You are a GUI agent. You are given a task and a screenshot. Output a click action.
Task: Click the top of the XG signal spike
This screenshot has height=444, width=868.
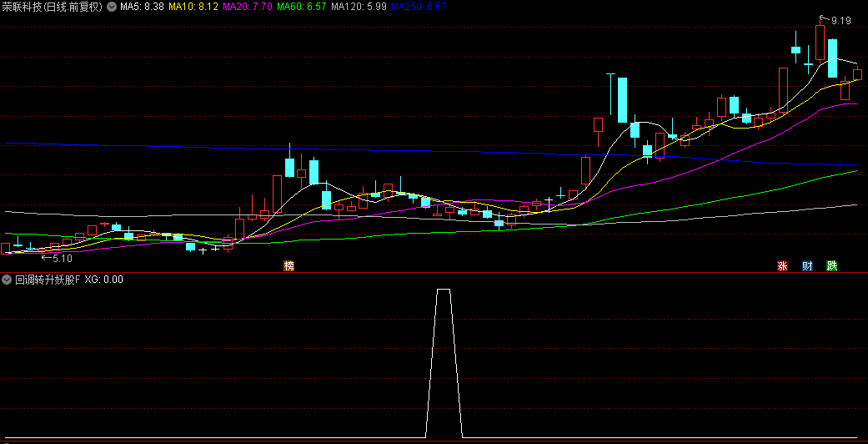444,290
